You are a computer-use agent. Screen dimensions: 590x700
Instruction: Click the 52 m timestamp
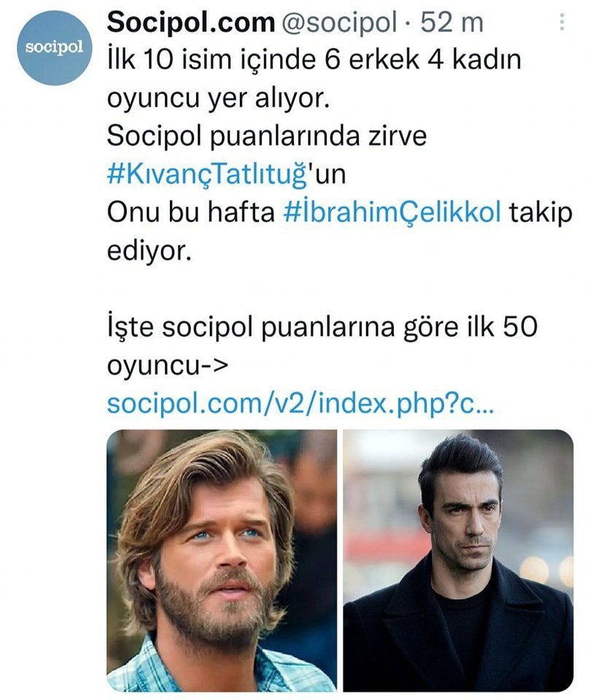pos(452,23)
